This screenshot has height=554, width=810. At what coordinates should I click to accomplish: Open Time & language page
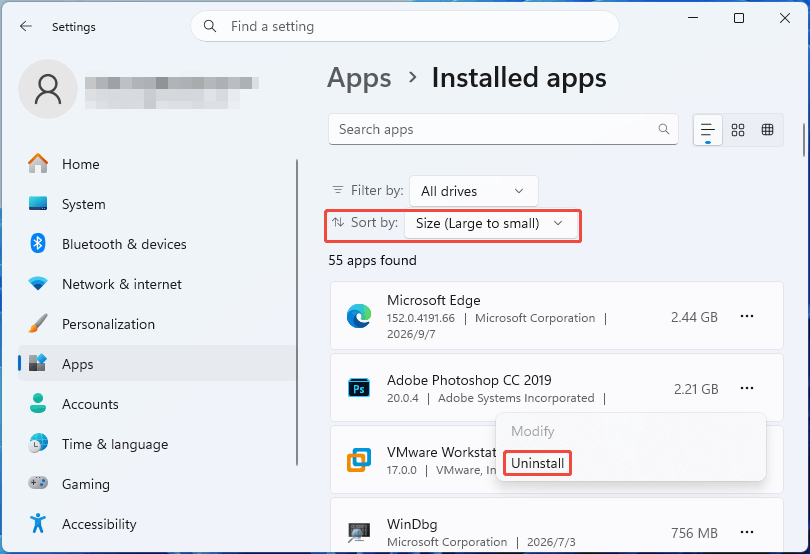[157, 443]
